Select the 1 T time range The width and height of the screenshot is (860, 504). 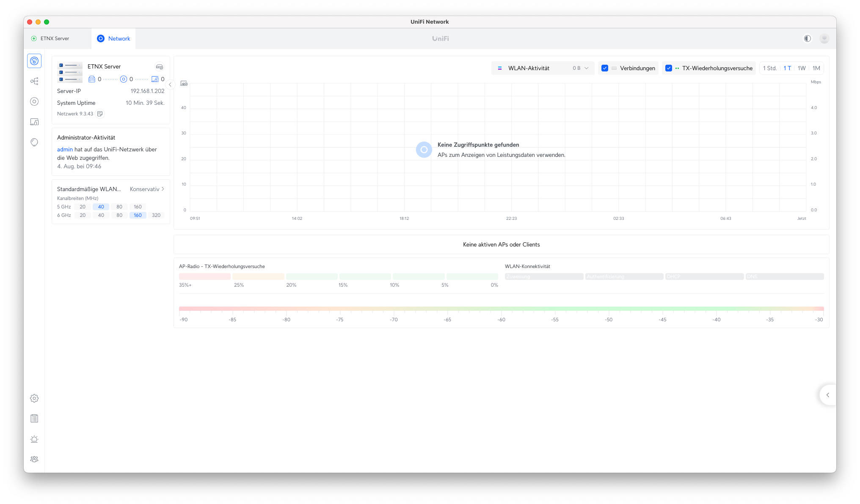[x=787, y=68]
